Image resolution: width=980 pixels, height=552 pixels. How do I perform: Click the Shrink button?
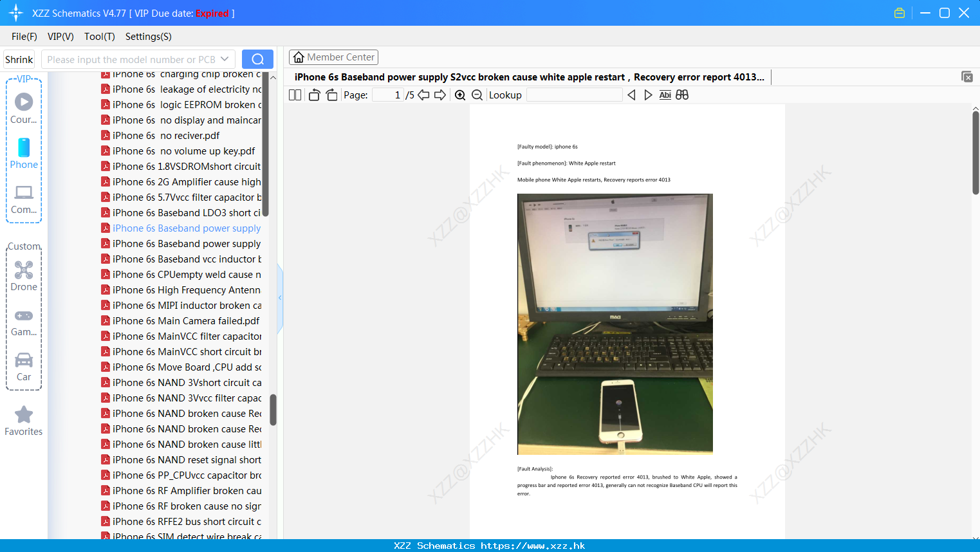pyautogui.click(x=19, y=59)
